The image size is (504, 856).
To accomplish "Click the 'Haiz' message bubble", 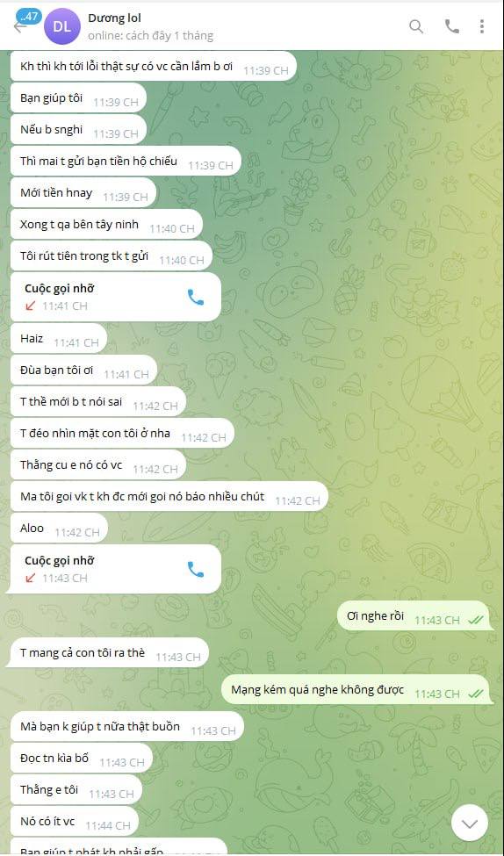I will 59,339.
